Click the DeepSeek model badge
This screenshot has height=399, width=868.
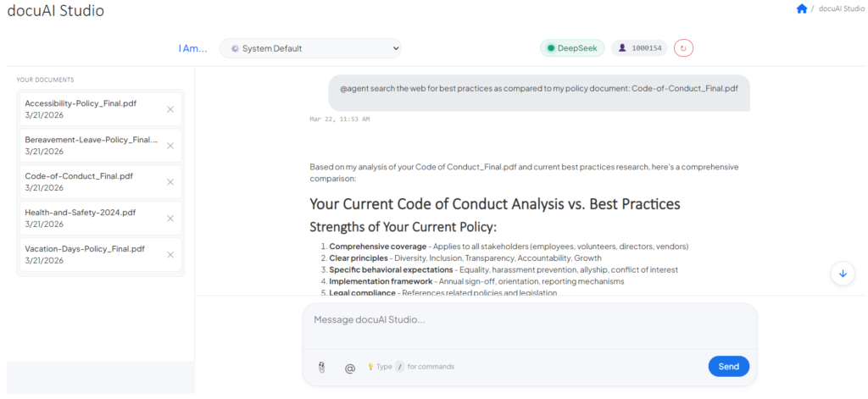point(572,48)
